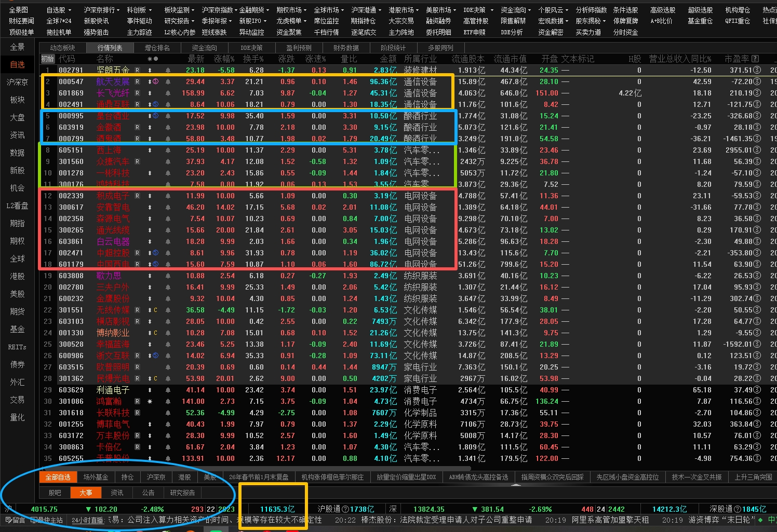Sort by the 涨幅% column header
777x532 pixels.
tap(224, 59)
